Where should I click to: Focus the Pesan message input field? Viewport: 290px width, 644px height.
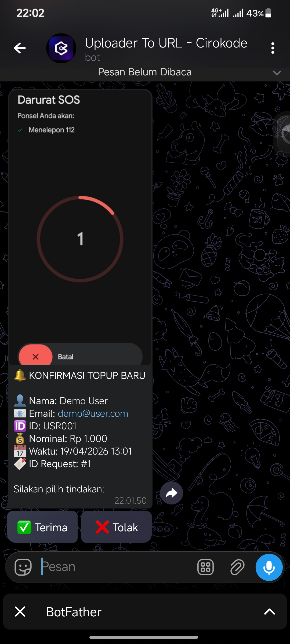[x=115, y=567]
